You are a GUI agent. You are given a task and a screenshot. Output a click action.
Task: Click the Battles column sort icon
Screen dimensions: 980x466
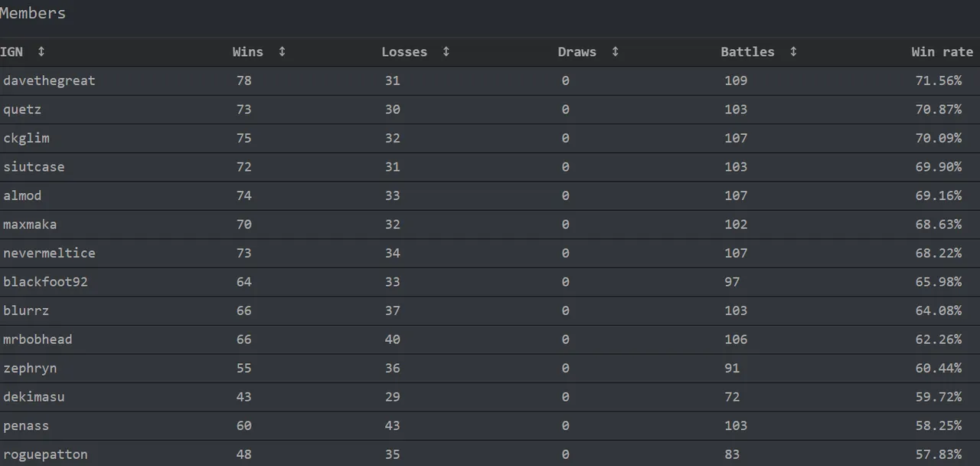[x=793, y=51]
